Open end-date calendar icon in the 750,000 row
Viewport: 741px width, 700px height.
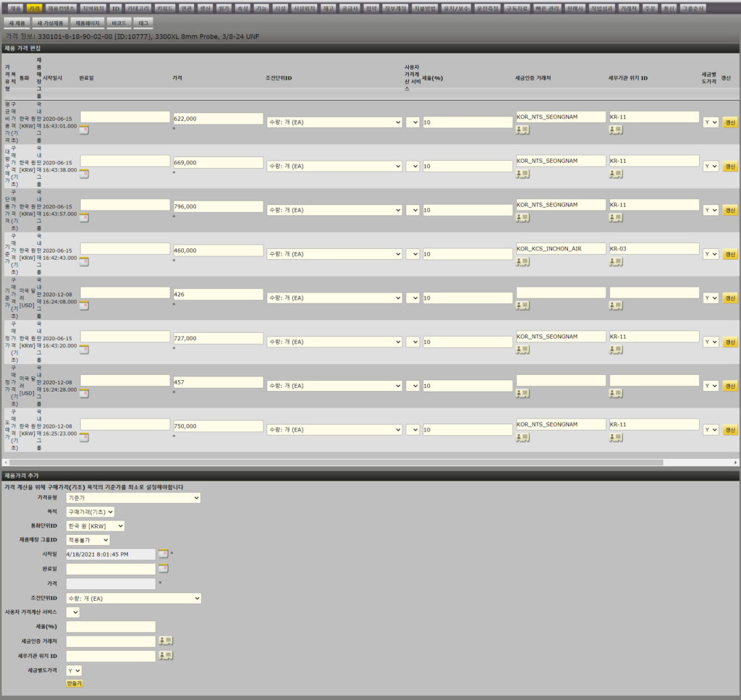click(84, 437)
